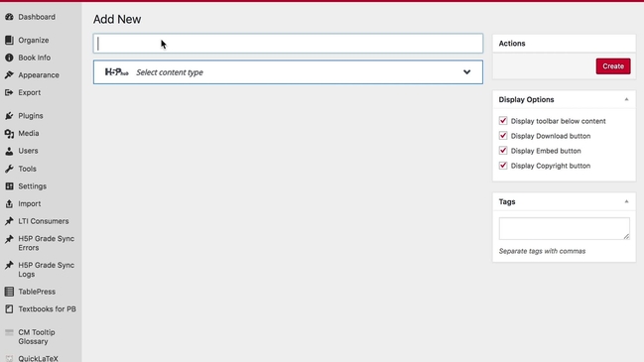The image size is (644, 362).
Task: Collapse the Tags panel
Action: (x=626, y=201)
